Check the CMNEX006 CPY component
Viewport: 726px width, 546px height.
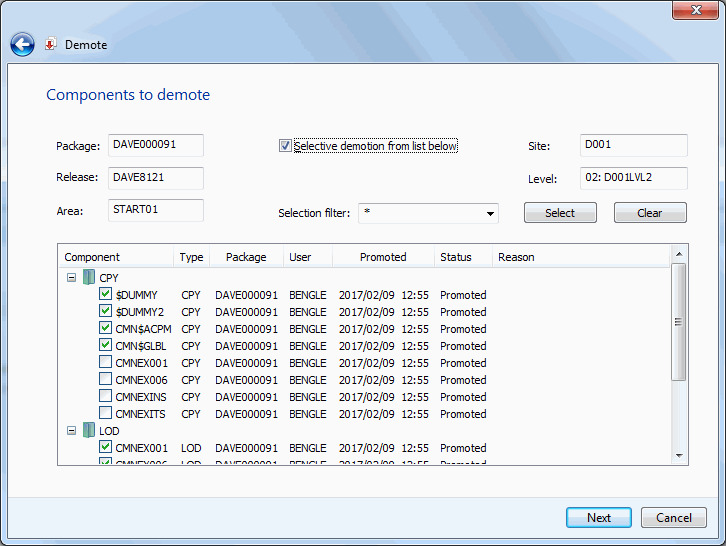[x=105, y=379]
